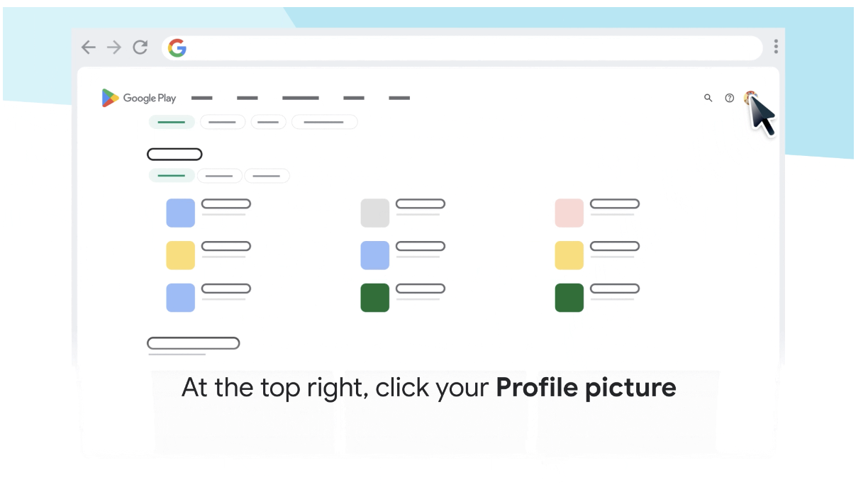Open the gray app tile in first row
The width and height of the screenshot is (868, 499).
tap(375, 213)
